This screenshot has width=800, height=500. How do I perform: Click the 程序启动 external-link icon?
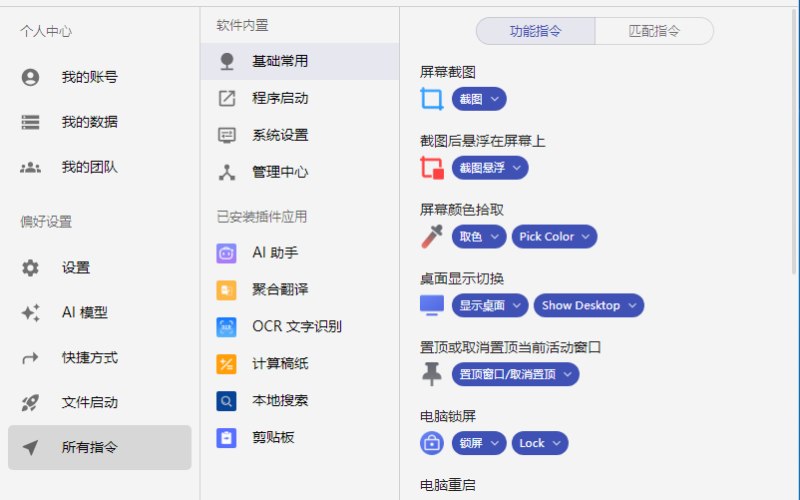[x=227, y=98]
